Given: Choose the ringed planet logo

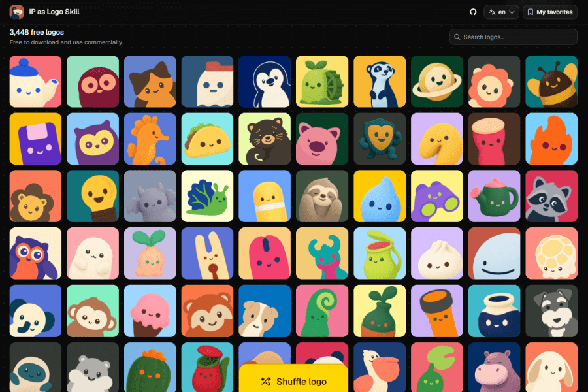Looking at the screenshot, I should (437, 82).
